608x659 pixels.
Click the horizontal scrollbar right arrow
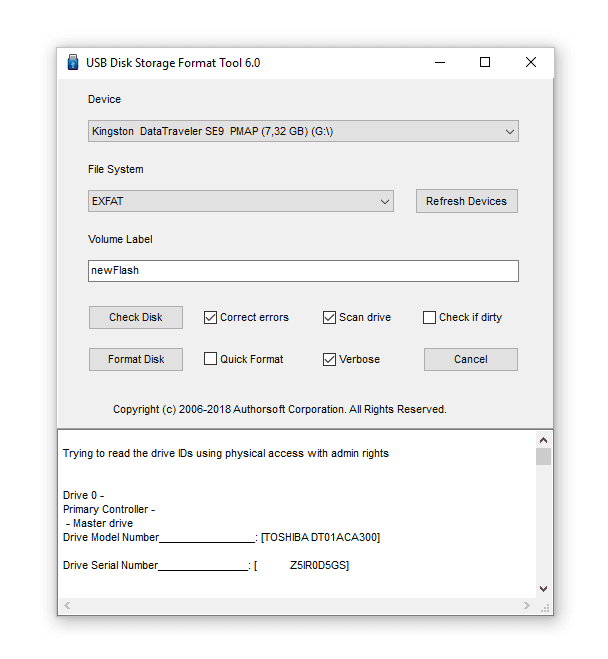pos(526,605)
